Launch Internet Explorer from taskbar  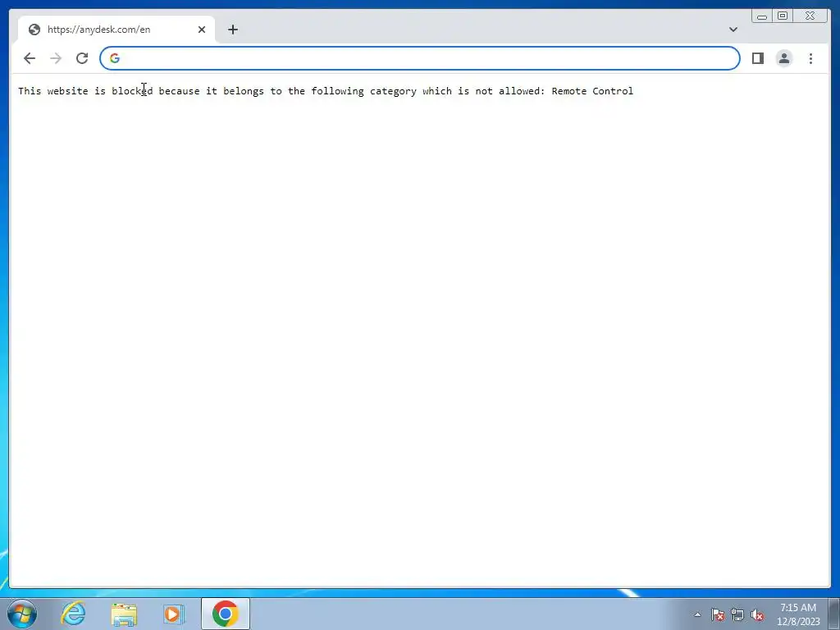[73, 614]
